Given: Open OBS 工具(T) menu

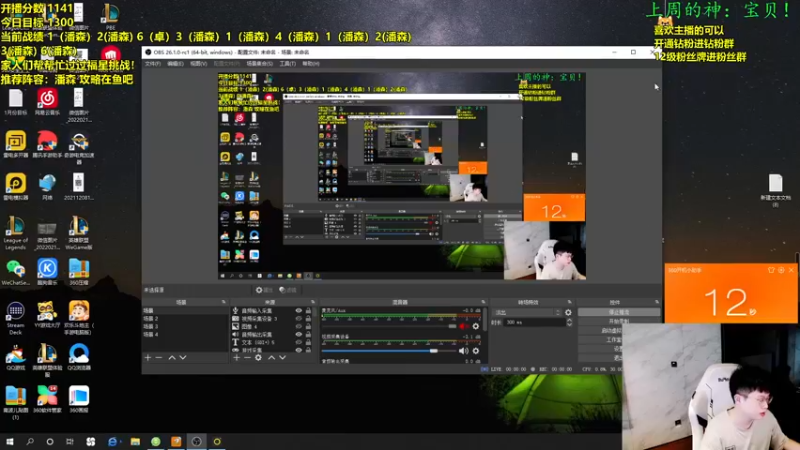Looking at the screenshot, I should pos(287,64).
